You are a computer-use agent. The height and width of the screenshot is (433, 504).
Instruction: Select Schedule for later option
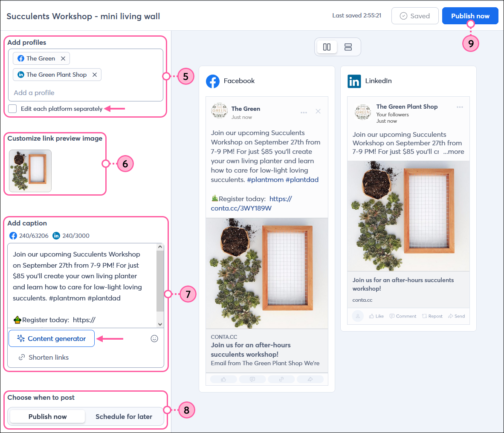click(124, 417)
